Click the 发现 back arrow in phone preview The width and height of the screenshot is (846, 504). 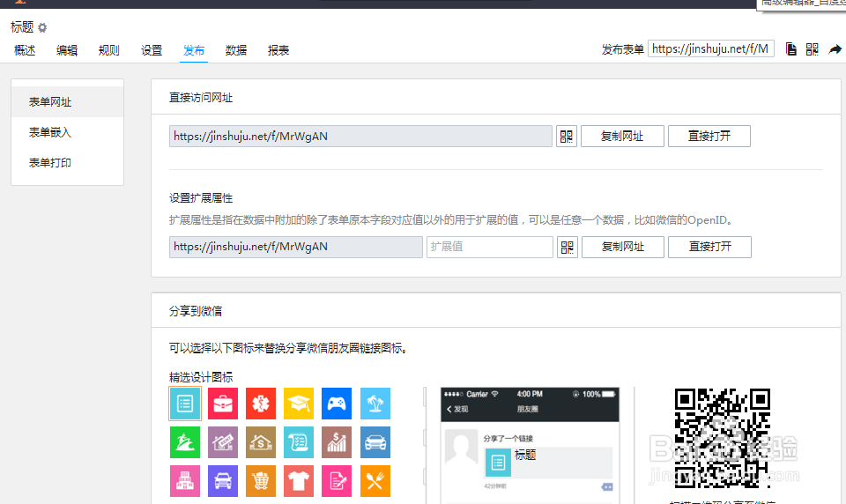click(x=457, y=409)
